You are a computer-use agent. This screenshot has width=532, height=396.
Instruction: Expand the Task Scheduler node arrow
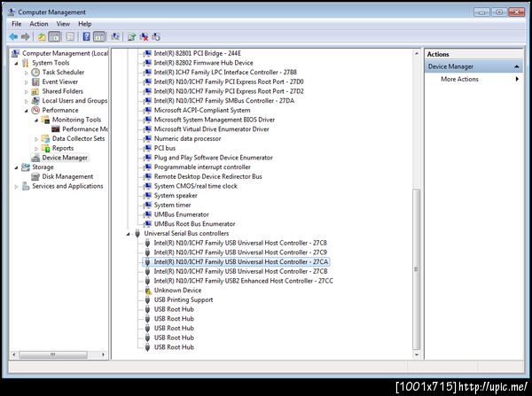point(26,73)
